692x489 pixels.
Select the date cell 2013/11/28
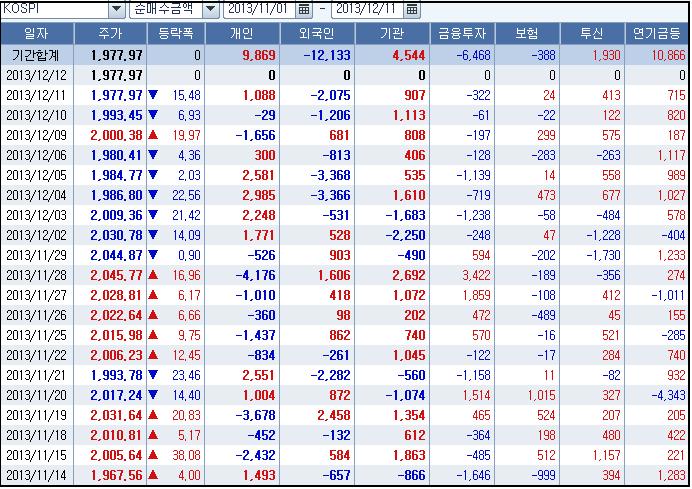point(37,275)
